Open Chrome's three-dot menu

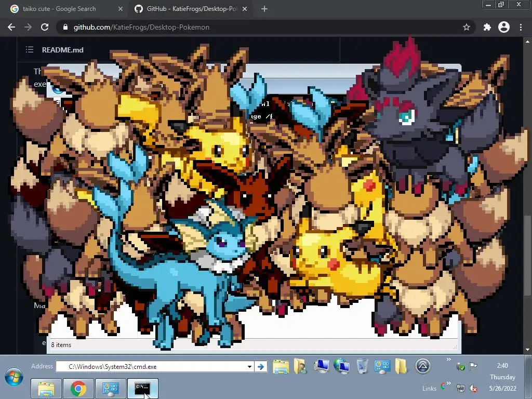tap(521, 27)
